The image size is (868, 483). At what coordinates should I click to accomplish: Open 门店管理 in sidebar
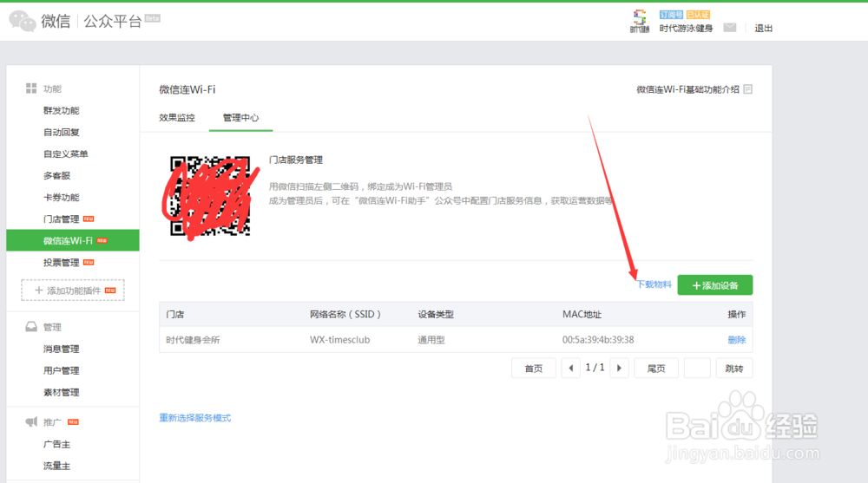pyautogui.click(x=61, y=219)
